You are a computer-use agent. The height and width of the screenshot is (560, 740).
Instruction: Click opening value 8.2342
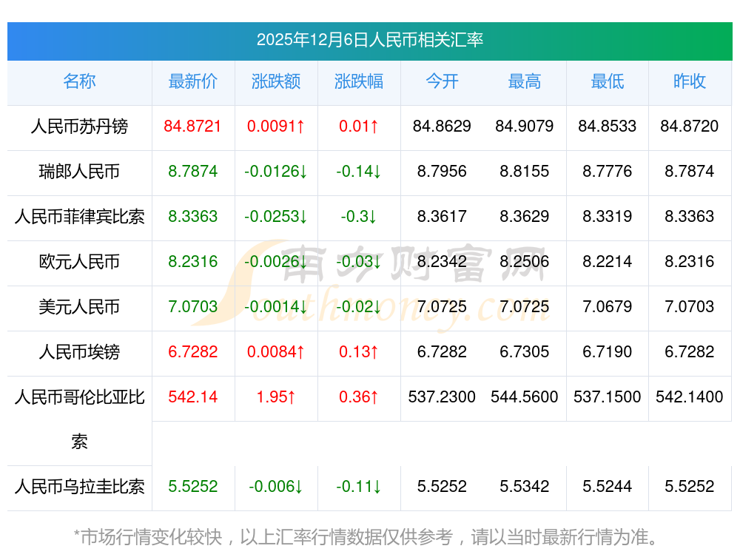coord(442,261)
